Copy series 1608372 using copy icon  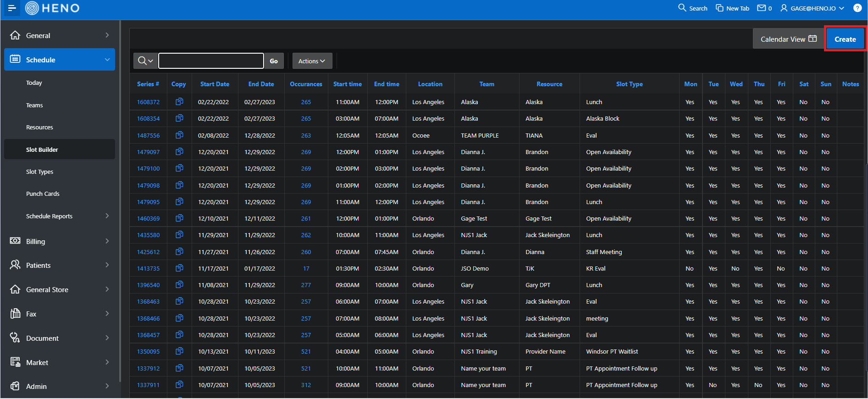[179, 102]
